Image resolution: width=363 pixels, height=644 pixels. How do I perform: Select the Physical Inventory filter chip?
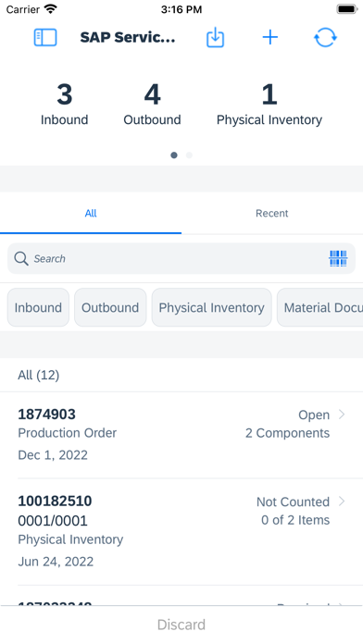[212, 307]
